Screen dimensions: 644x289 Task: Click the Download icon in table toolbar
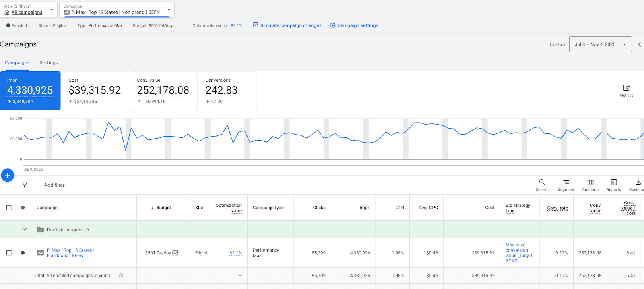tap(638, 182)
